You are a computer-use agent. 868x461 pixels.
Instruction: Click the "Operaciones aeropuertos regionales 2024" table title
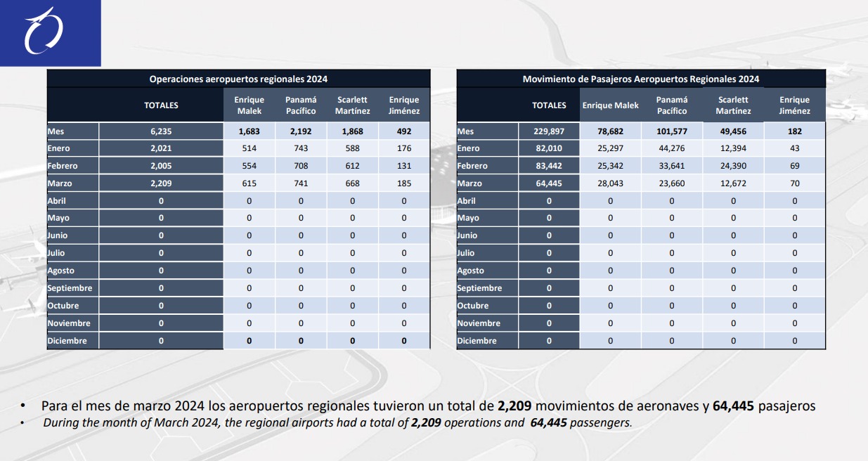pos(238,79)
